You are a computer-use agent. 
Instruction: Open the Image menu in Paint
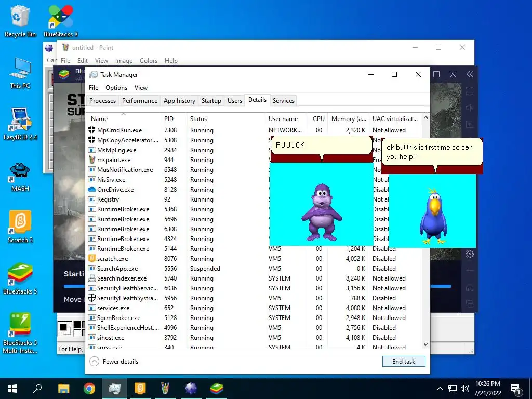(x=124, y=61)
